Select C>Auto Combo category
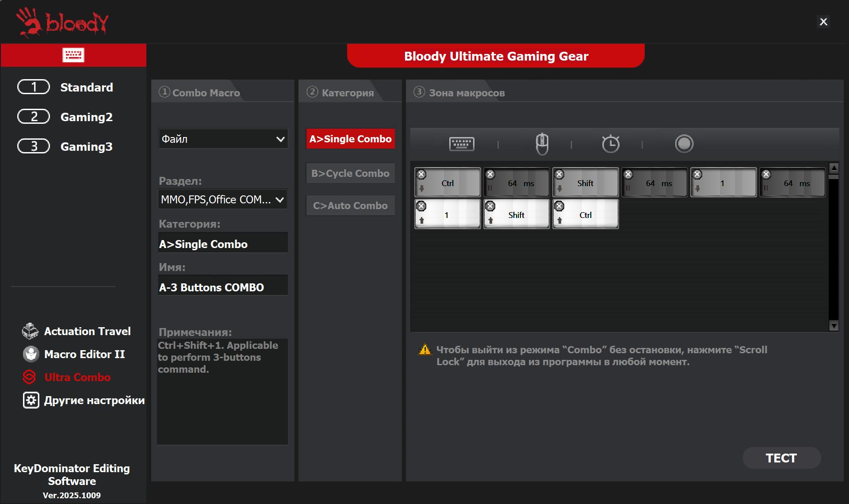The height and width of the screenshot is (504, 849). click(x=350, y=206)
